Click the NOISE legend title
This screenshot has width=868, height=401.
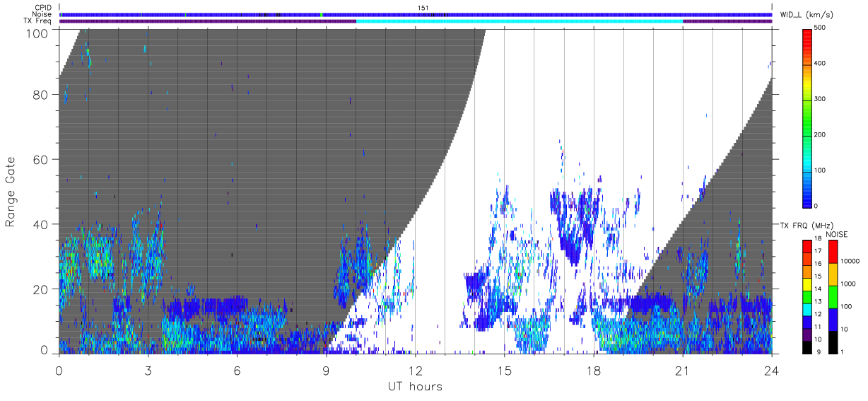pyautogui.click(x=837, y=234)
